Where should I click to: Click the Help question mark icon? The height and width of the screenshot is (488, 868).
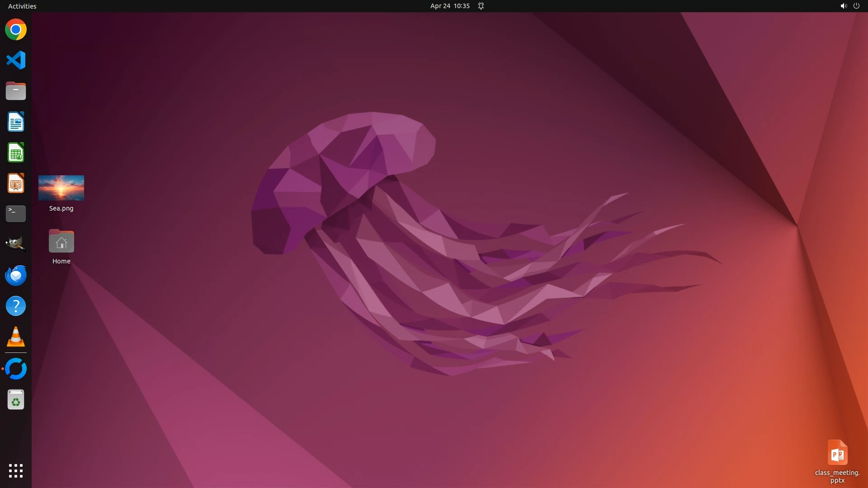[16, 306]
